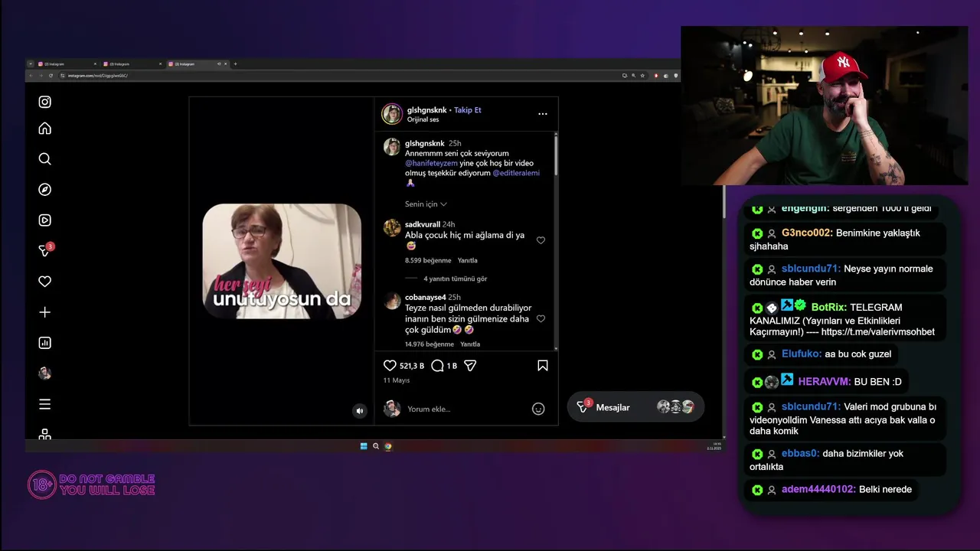Image resolution: width=980 pixels, height=551 pixels.
Task: Open cobanayse4's profile name
Action: point(426,297)
